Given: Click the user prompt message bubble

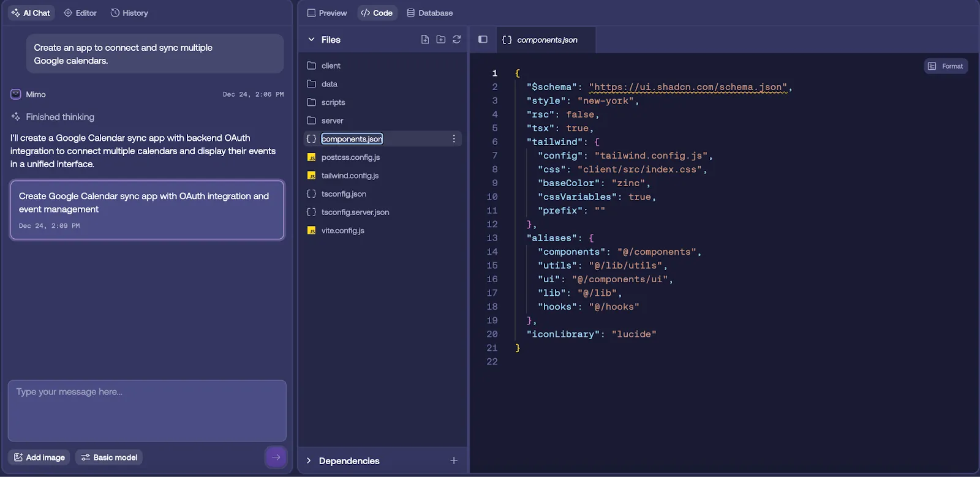Looking at the screenshot, I should (155, 54).
